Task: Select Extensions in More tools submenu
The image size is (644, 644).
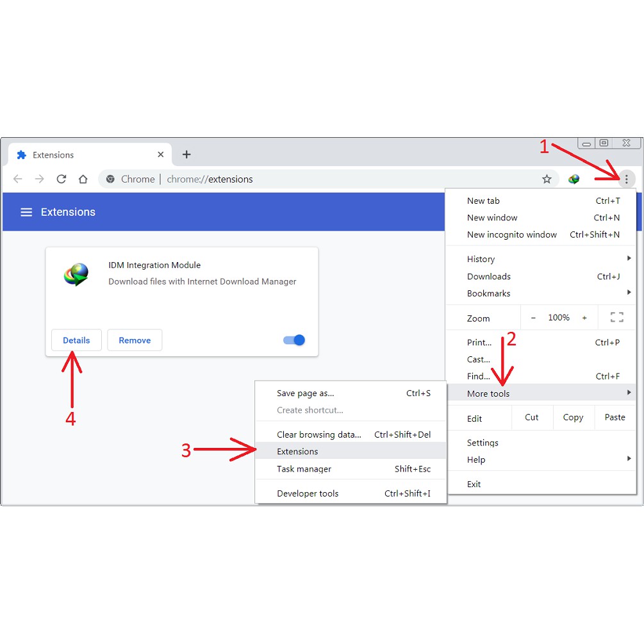Action: coord(297,452)
